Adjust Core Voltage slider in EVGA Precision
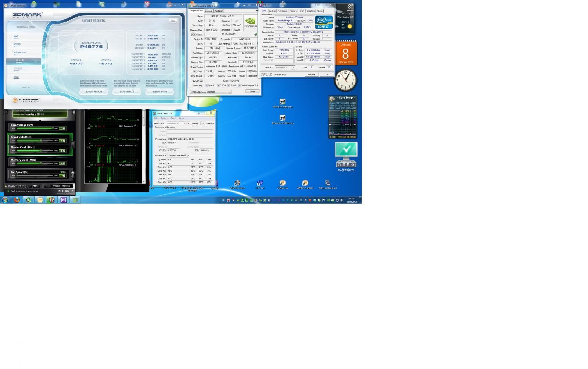The image size is (588, 369). 35,128
